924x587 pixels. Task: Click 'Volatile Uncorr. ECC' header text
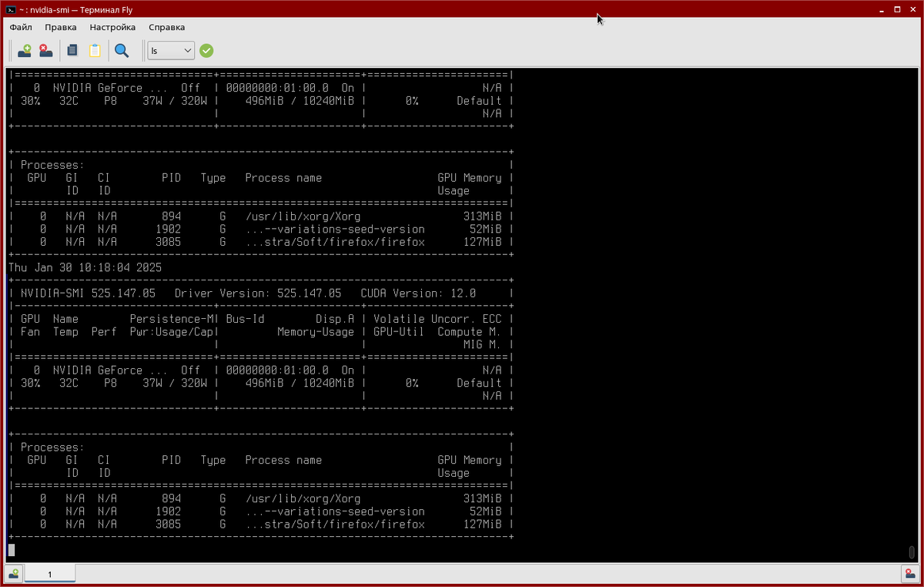tap(437, 319)
